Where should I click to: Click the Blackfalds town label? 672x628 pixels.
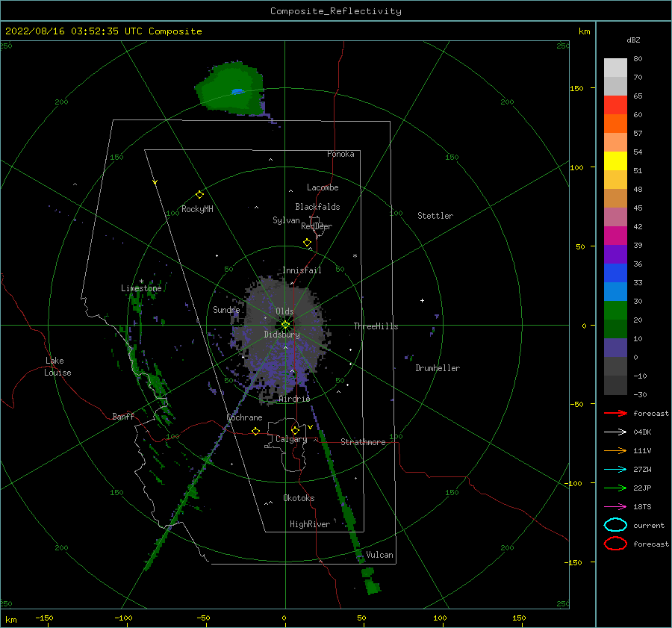[x=317, y=207]
